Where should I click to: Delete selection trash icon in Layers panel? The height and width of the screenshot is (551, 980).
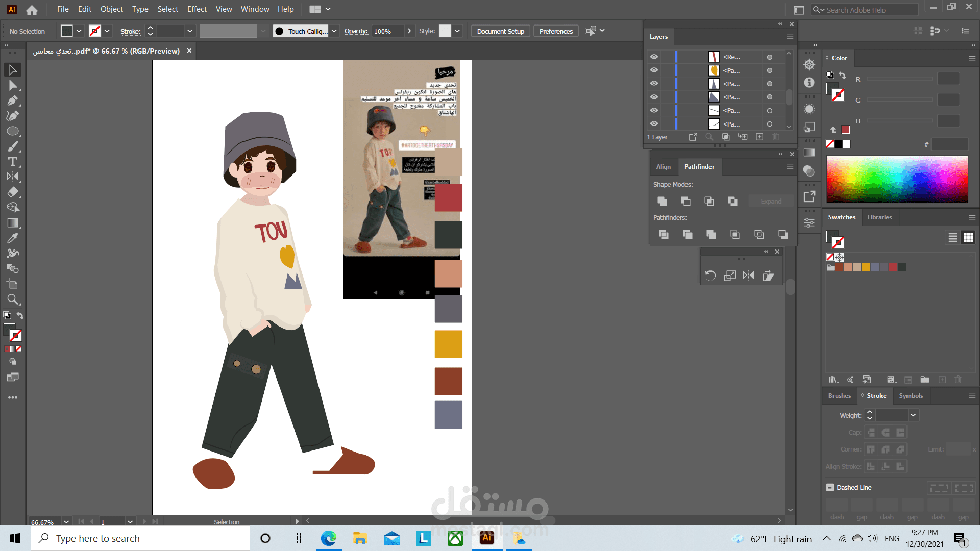click(x=776, y=137)
